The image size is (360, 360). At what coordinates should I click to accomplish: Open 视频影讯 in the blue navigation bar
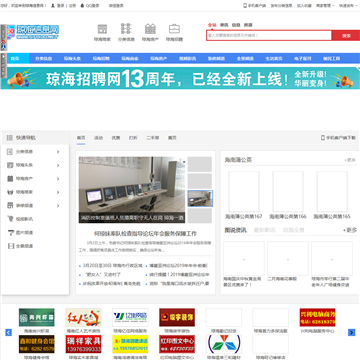click(187, 58)
